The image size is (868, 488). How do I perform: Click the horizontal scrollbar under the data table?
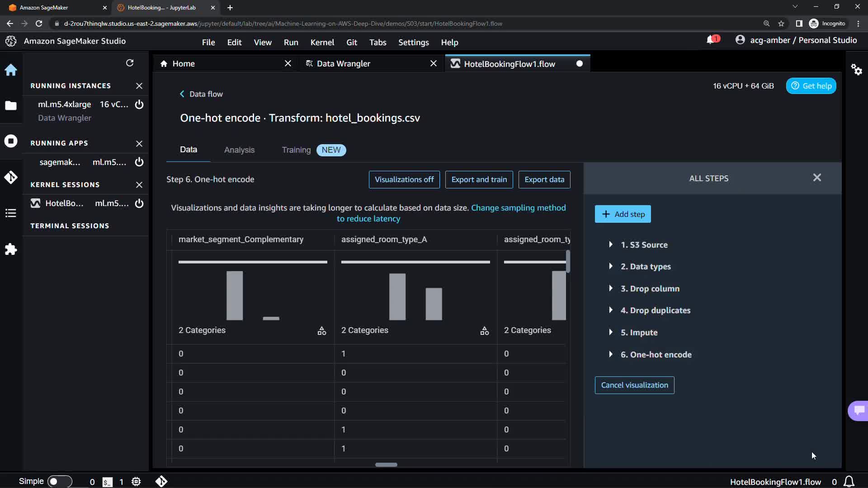coord(386,465)
